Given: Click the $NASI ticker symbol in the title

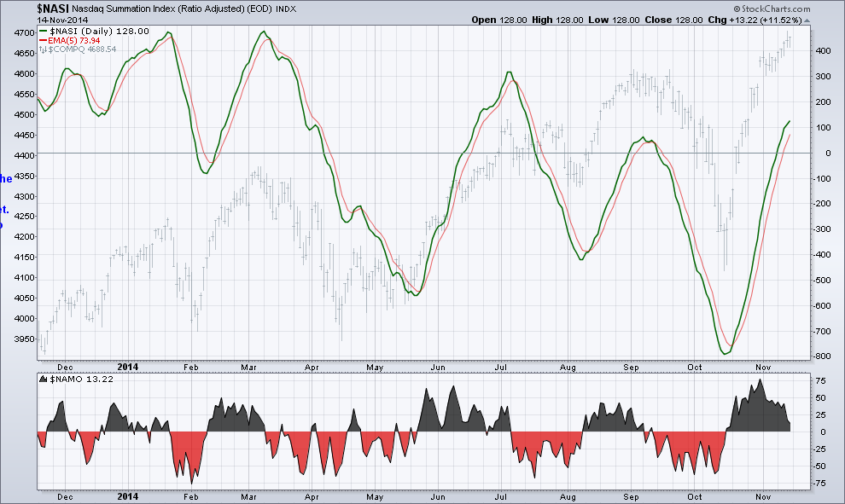Looking at the screenshot, I should 53,9.
